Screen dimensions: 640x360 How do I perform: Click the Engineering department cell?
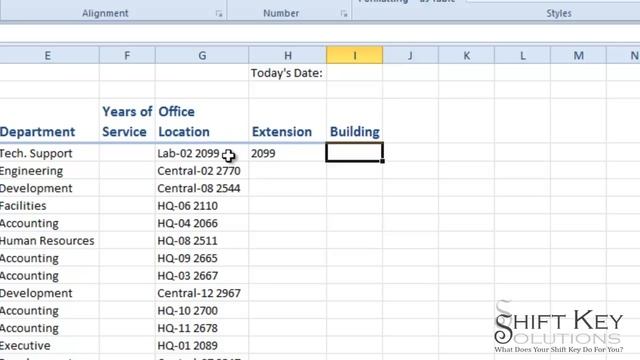[x=49, y=171]
